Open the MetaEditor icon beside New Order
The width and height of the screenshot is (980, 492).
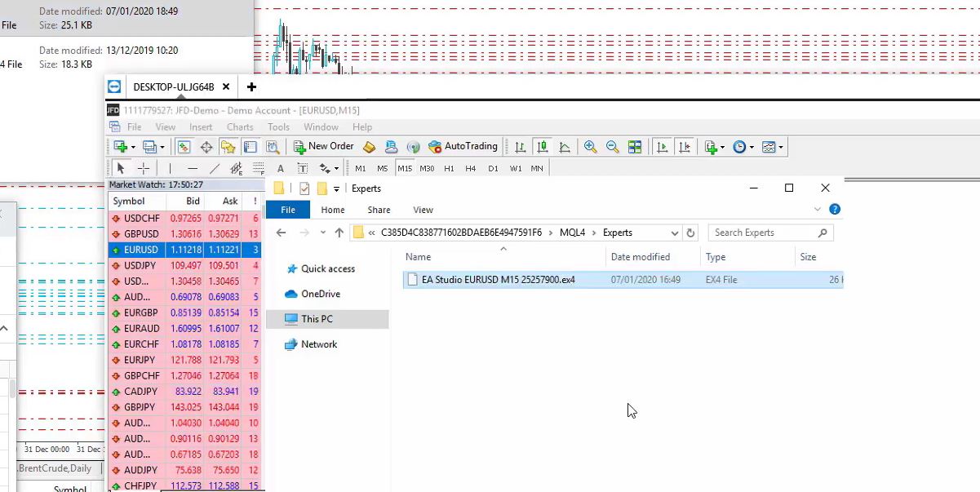pos(370,147)
